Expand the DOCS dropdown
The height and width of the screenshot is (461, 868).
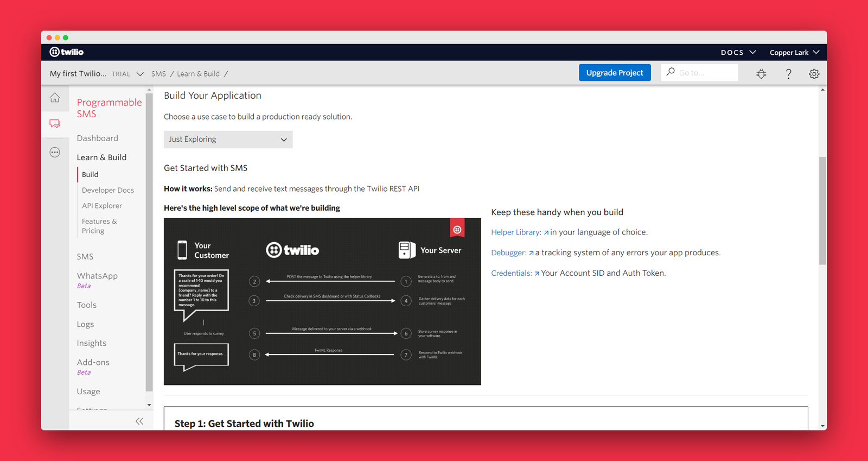click(738, 52)
